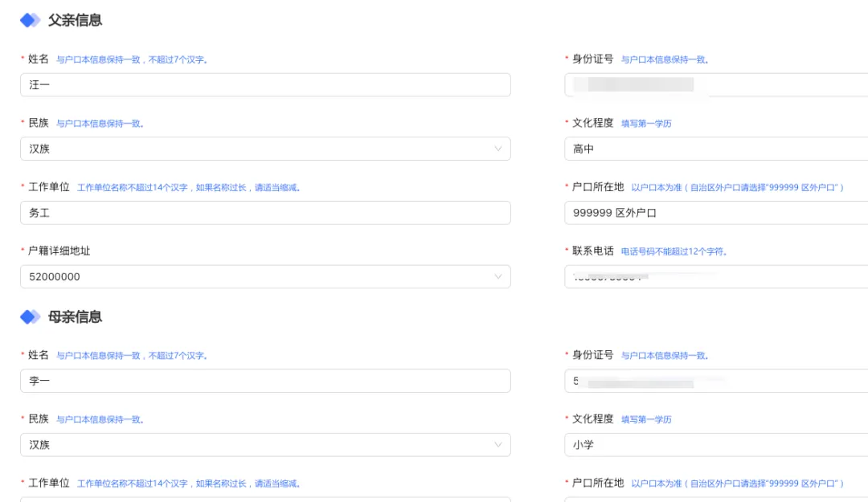
Task: Click the father's 姓名 field containing 汪一
Action: pos(265,84)
